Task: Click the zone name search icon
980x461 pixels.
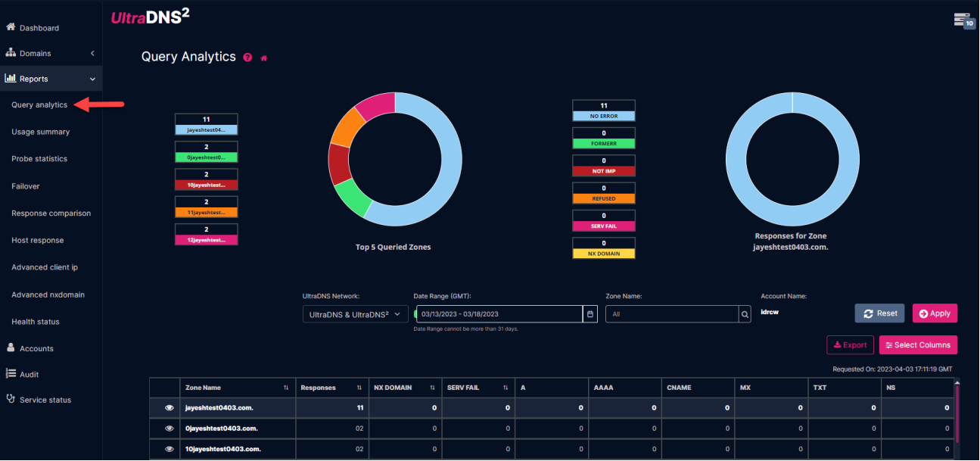Action: pos(745,313)
